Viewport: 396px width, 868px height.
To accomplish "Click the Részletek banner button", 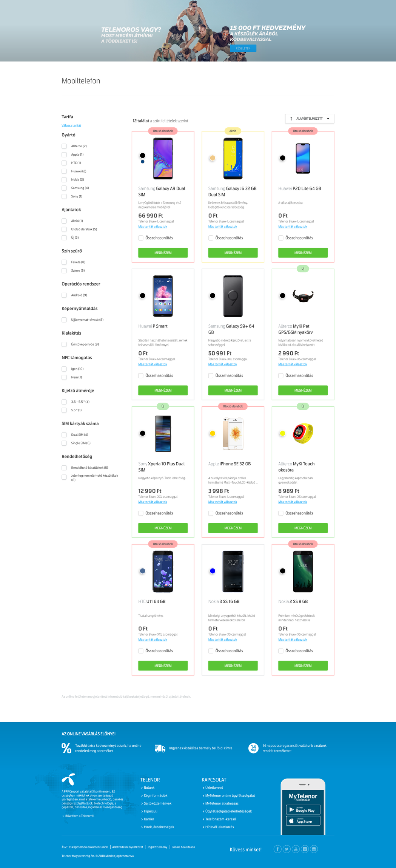I will pyautogui.click(x=243, y=48).
